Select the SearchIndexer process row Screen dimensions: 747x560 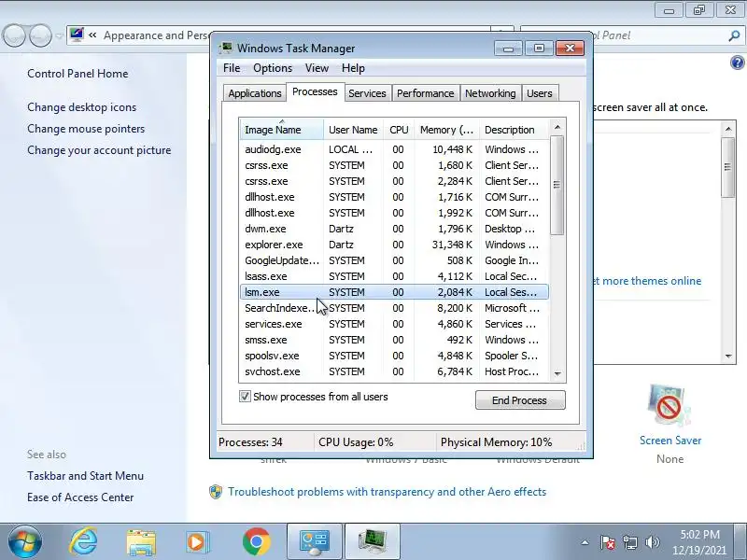point(394,308)
